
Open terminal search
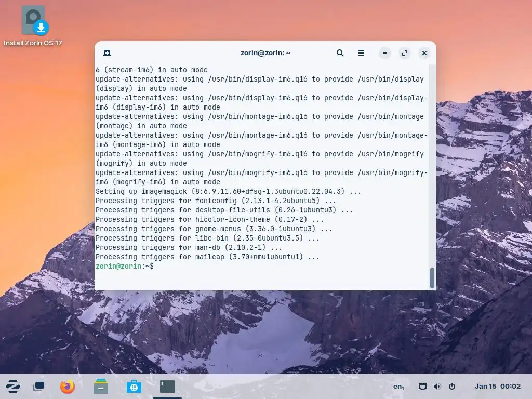click(x=340, y=53)
